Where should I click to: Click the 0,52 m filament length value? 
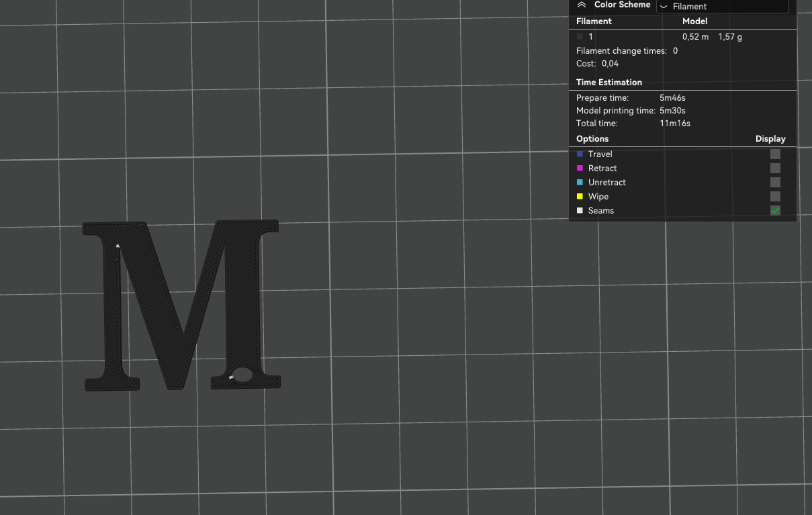(695, 37)
